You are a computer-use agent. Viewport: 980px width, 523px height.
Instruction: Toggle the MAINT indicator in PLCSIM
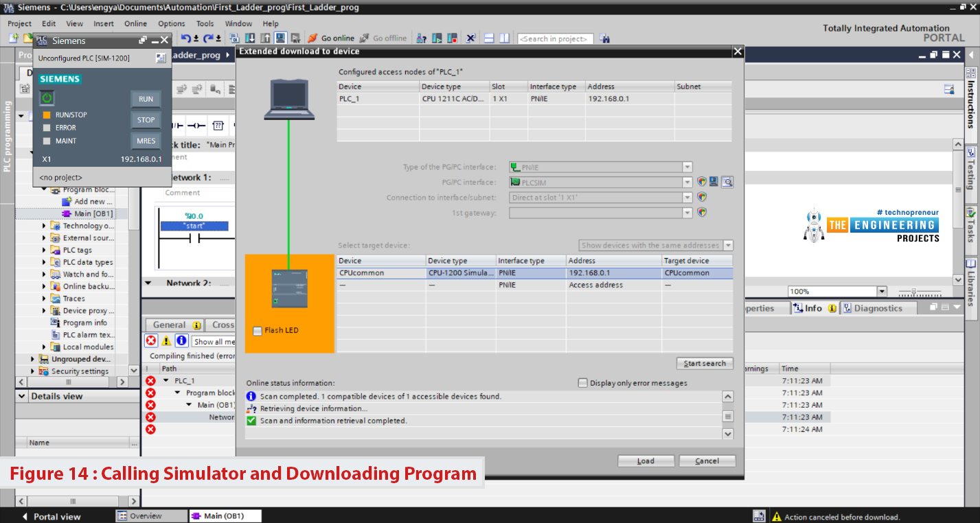point(47,141)
